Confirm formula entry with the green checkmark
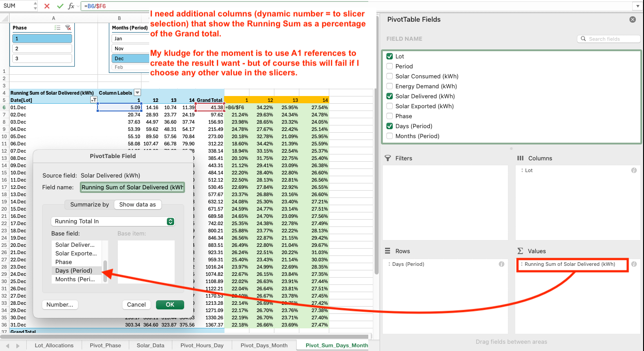Image resolution: width=644 pixels, height=351 pixels. (59, 6)
